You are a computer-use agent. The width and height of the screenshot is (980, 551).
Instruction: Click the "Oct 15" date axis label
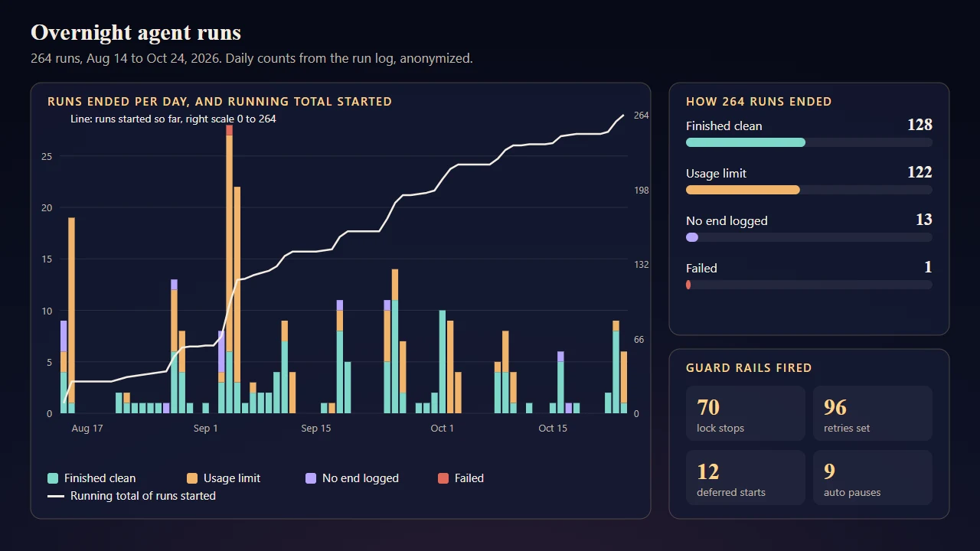553,429
